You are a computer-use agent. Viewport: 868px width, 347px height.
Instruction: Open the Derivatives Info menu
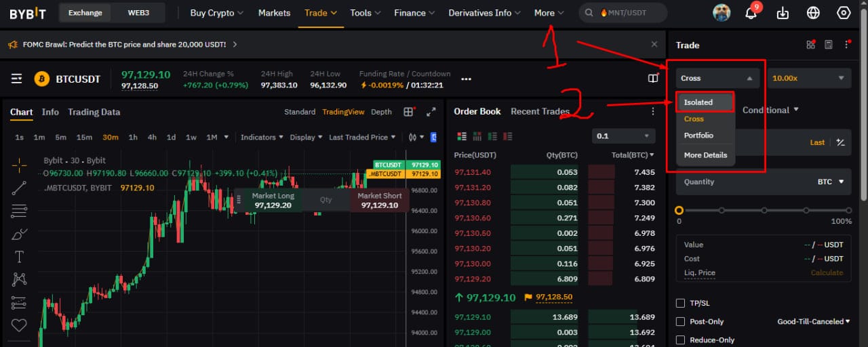coord(484,13)
